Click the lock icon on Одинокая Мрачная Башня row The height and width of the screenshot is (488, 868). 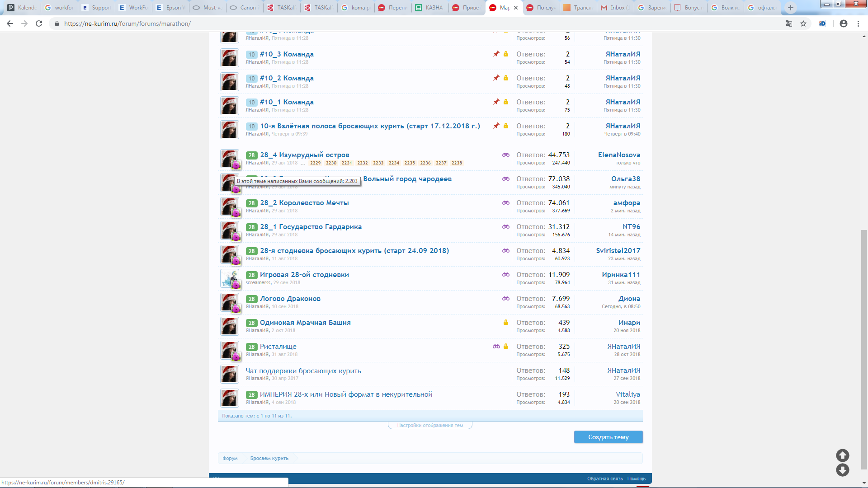(x=506, y=323)
